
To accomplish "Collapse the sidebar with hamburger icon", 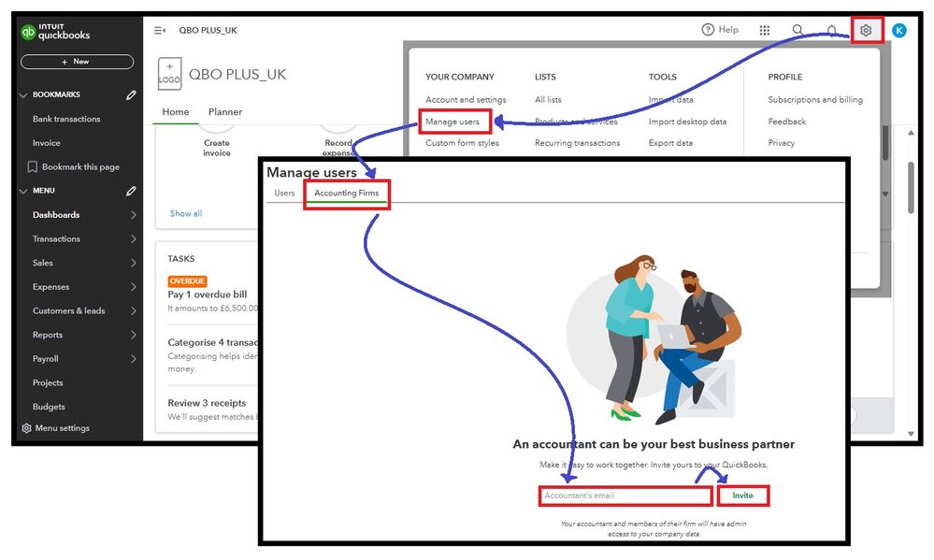I will point(160,30).
